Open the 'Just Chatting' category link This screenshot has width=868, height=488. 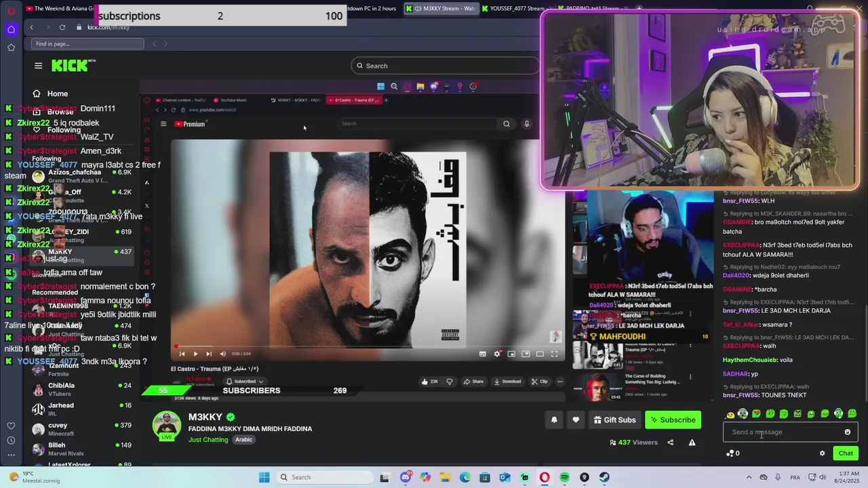[x=208, y=440]
